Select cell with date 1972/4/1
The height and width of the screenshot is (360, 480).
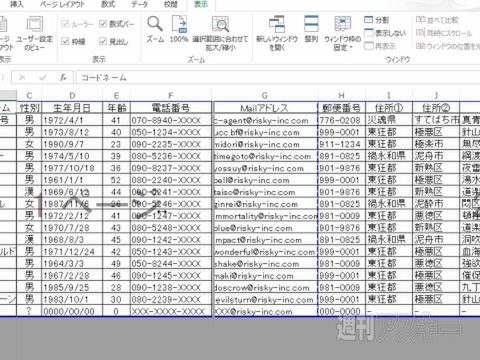pos(72,120)
